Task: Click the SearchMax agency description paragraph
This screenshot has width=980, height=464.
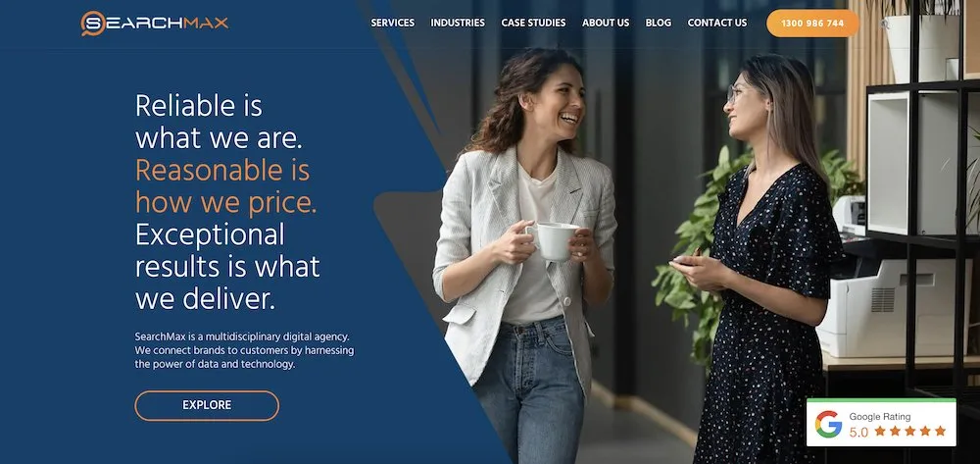Action: click(244, 350)
